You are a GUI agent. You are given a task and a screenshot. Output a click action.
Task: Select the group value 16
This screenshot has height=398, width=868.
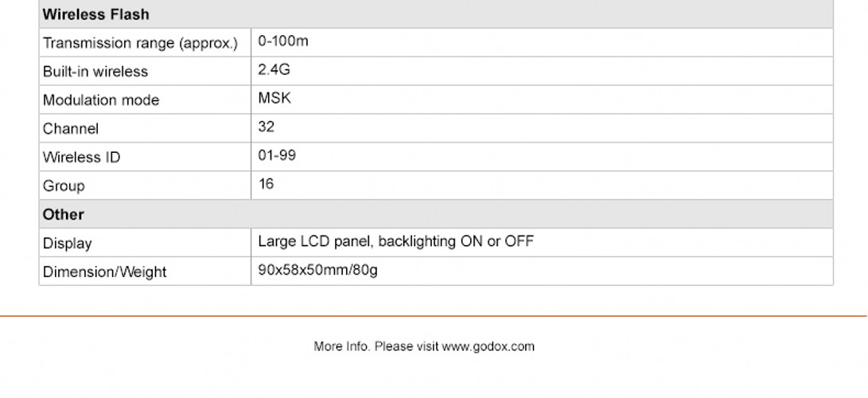pos(266,185)
